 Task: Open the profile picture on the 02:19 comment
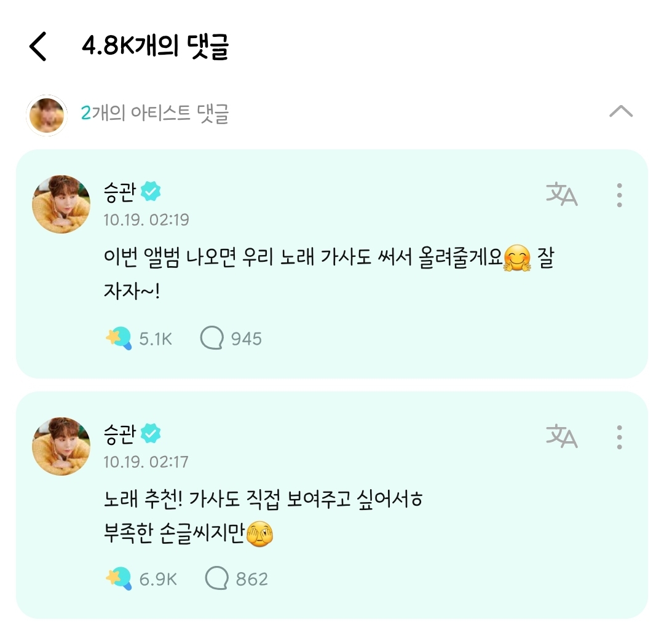[x=61, y=204]
